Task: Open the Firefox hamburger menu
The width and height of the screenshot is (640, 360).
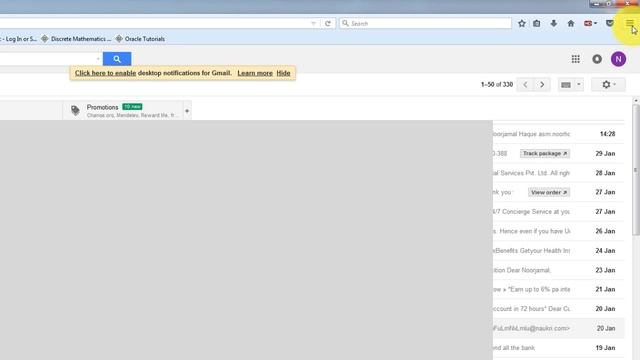Action: 630,23
